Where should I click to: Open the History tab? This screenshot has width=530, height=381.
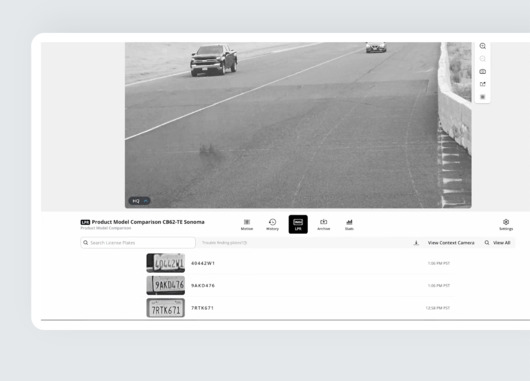(x=272, y=224)
